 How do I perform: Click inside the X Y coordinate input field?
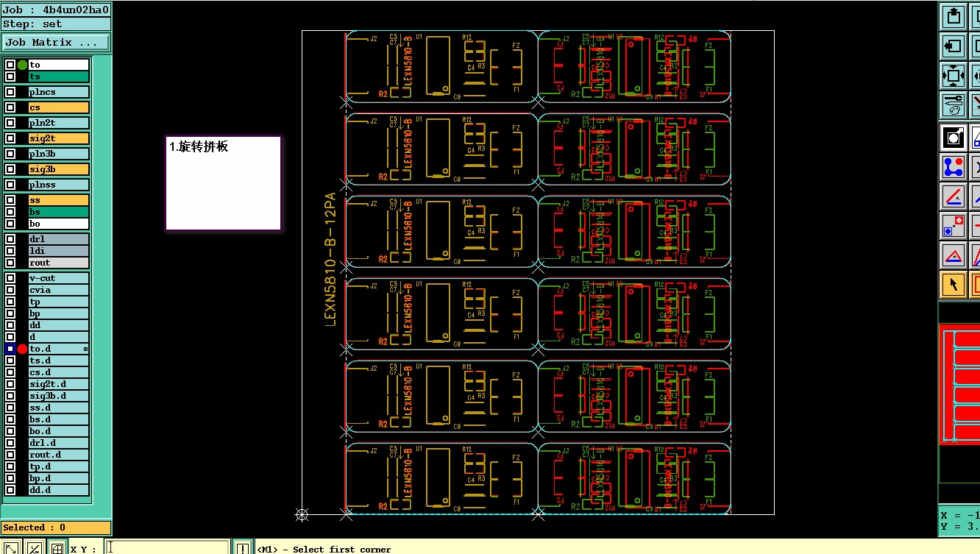click(167, 548)
